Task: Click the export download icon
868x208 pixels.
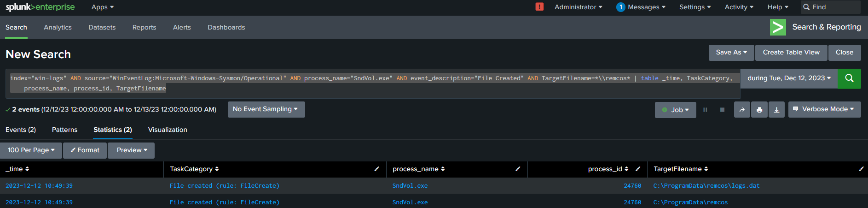Action: coord(776,110)
